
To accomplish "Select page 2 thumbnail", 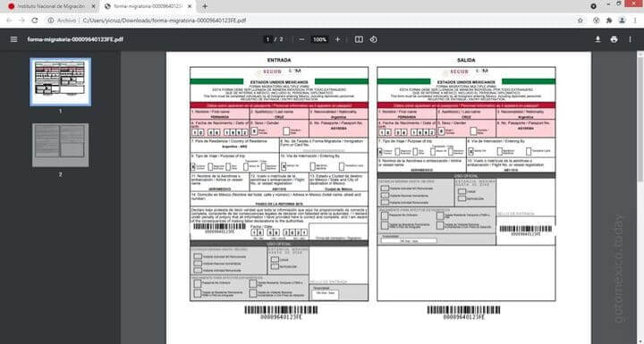I will pyautogui.click(x=61, y=146).
